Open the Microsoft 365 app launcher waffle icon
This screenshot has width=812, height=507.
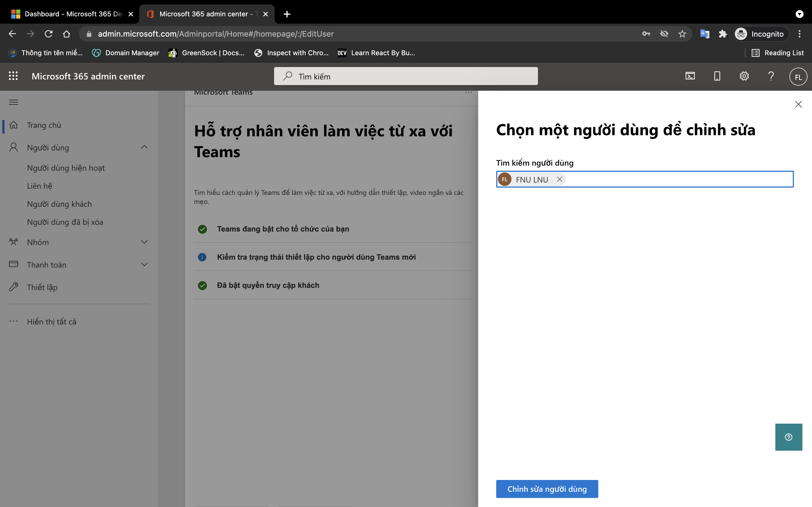click(x=14, y=76)
